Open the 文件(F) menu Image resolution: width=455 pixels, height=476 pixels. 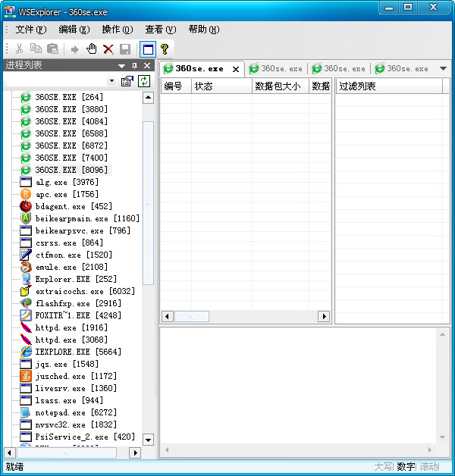point(30,30)
